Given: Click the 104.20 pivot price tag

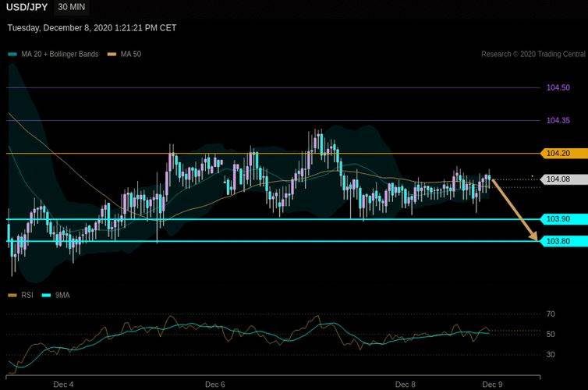Looking at the screenshot, I should click(564, 153).
